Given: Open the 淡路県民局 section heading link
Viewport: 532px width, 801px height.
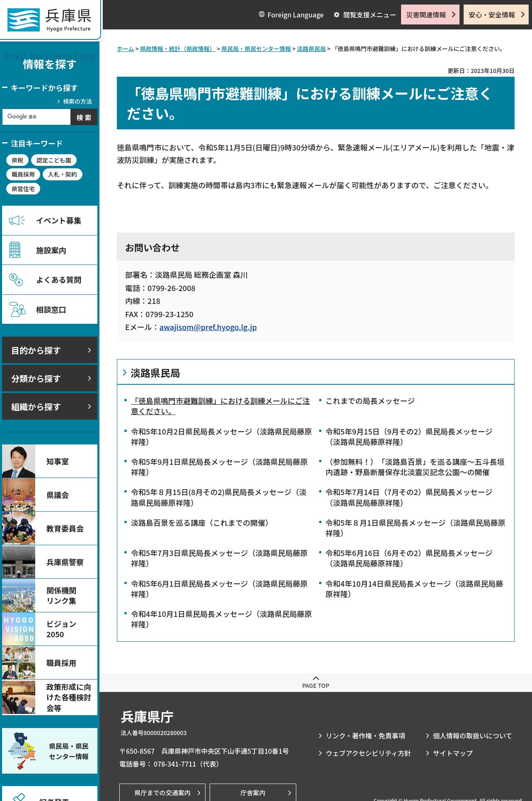Looking at the screenshot, I should coord(155,373).
